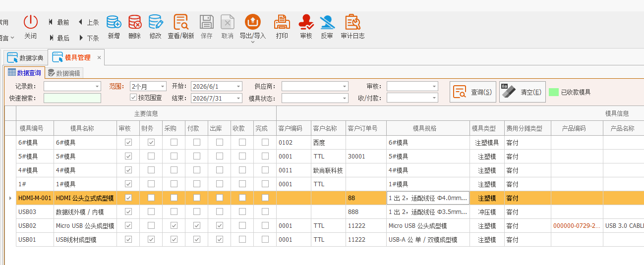Viewport: 644px width, 265px height.
Task: Sort by 模具名称 column header
Action: [85, 128]
